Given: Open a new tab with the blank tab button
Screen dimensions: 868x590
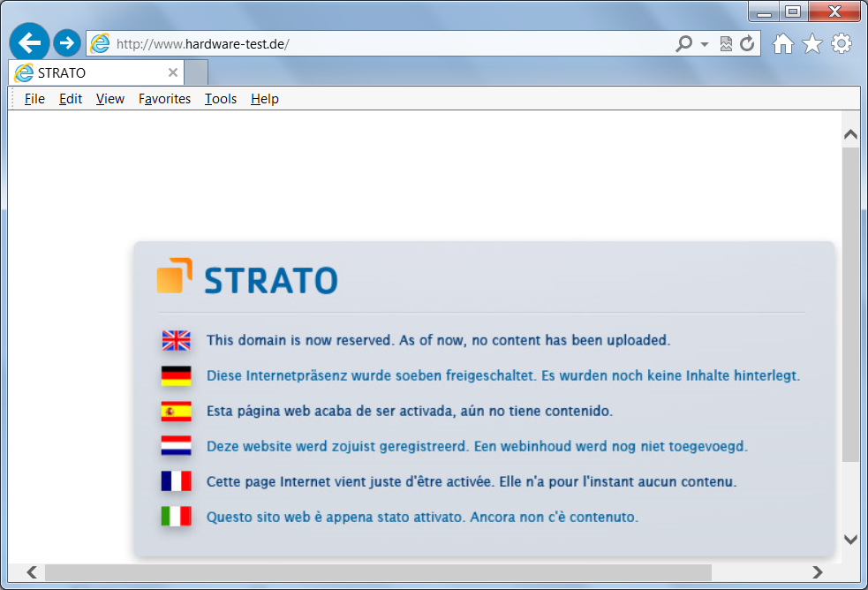Looking at the screenshot, I should point(196,72).
